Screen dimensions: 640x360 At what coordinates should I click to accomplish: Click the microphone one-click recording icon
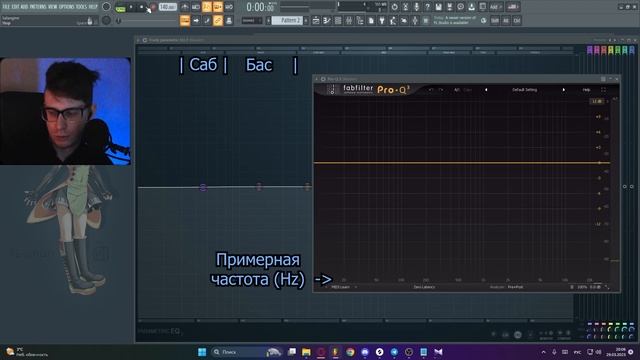tap(416, 7)
